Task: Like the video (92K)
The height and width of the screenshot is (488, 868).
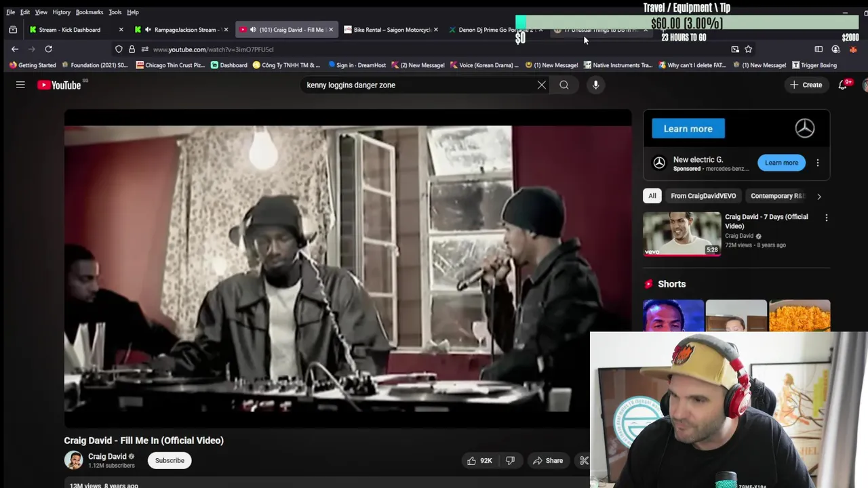Action: click(480, 461)
